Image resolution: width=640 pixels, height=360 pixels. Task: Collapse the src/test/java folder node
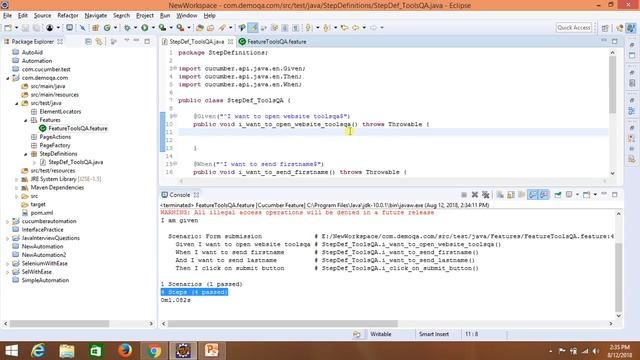(x=17, y=103)
